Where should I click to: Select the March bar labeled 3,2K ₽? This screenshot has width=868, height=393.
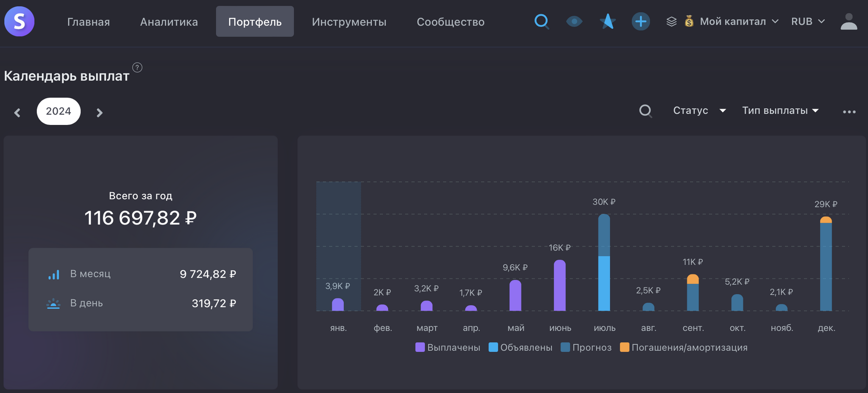[x=426, y=306]
